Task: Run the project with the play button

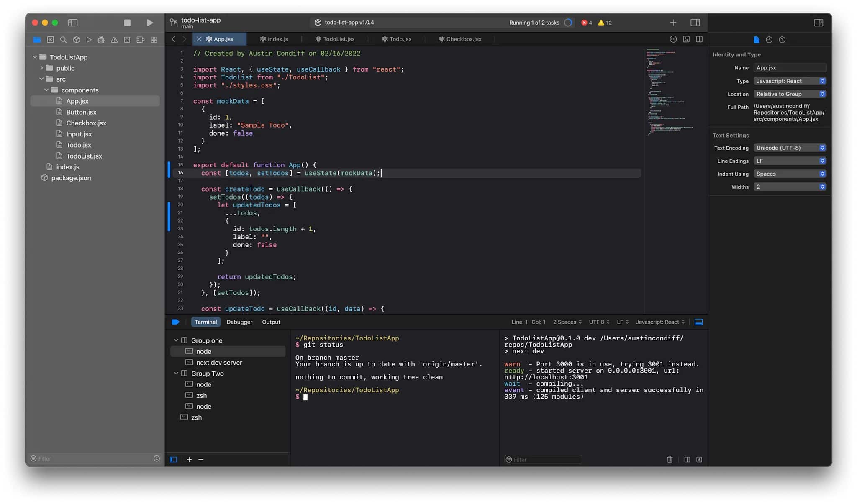Action: [150, 23]
